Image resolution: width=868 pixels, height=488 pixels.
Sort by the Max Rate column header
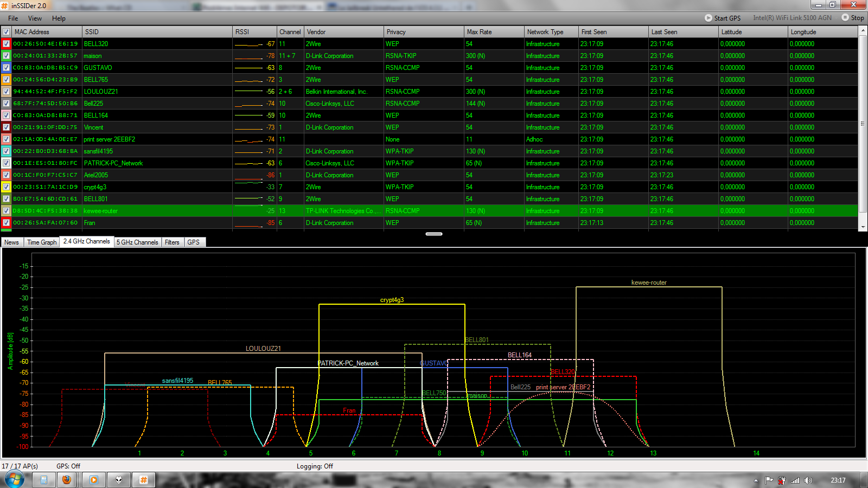tap(494, 32)
